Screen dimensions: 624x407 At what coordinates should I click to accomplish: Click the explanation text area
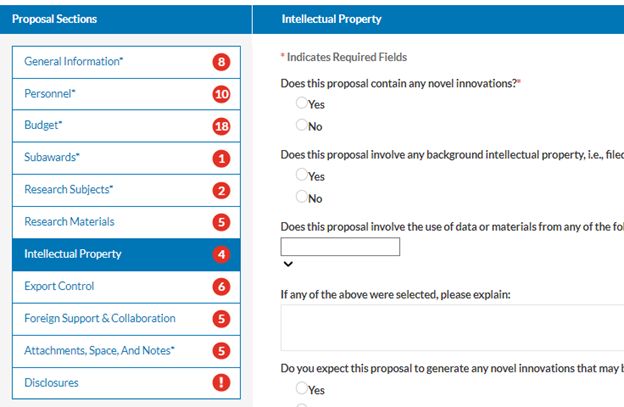pyautogui.click(x=452, y=327)
